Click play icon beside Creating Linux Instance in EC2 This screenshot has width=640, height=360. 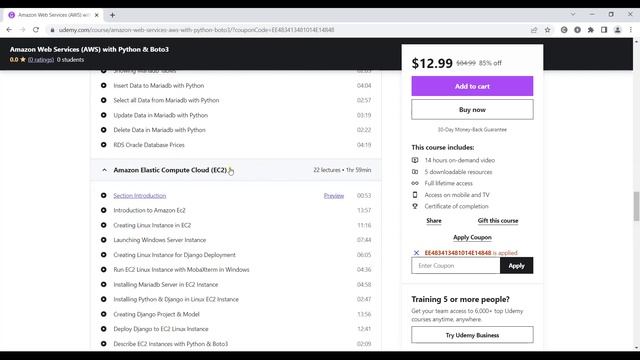104,225
